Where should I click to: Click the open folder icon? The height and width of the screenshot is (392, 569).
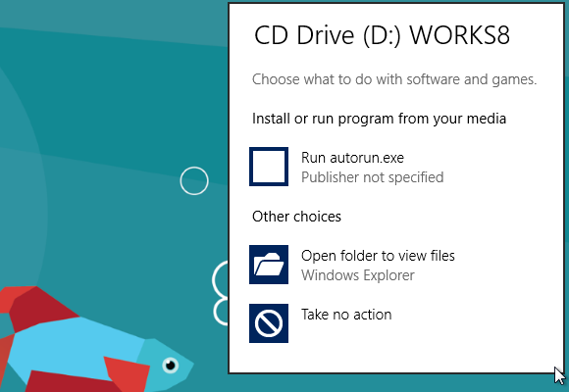[x=269, y=265]
